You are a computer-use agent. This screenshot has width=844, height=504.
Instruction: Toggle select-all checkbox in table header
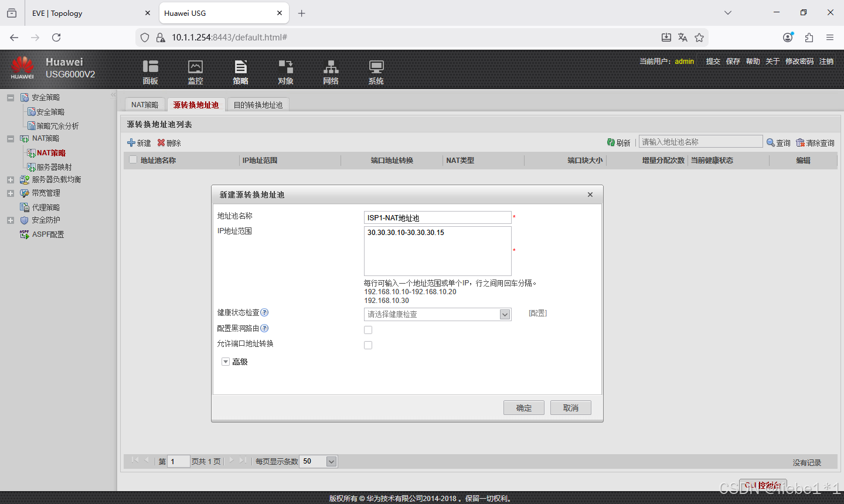[x=133, y=159]
